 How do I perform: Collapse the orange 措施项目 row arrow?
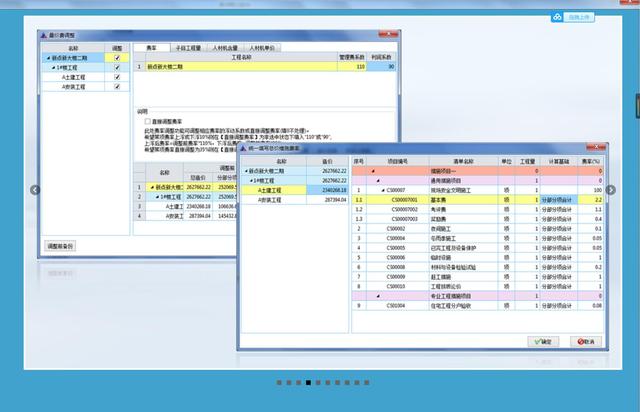click(373, 171)
